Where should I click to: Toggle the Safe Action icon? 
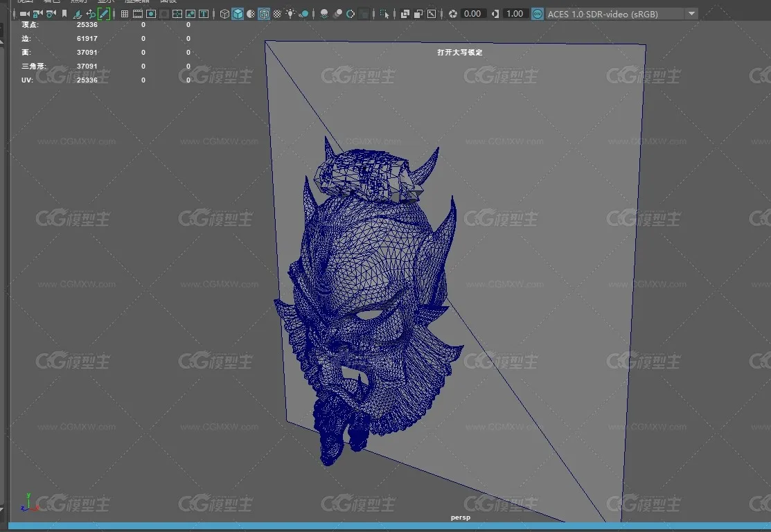(x=190, y=14)
